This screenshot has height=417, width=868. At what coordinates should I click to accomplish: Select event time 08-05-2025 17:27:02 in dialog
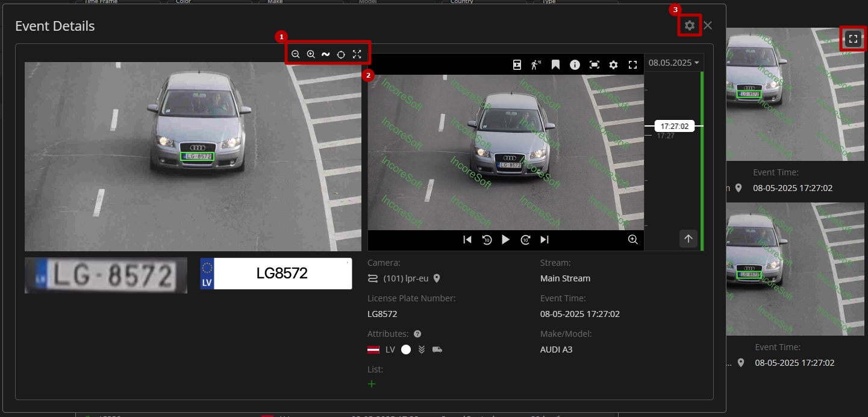pyautogui.click(x=580, y=314)
